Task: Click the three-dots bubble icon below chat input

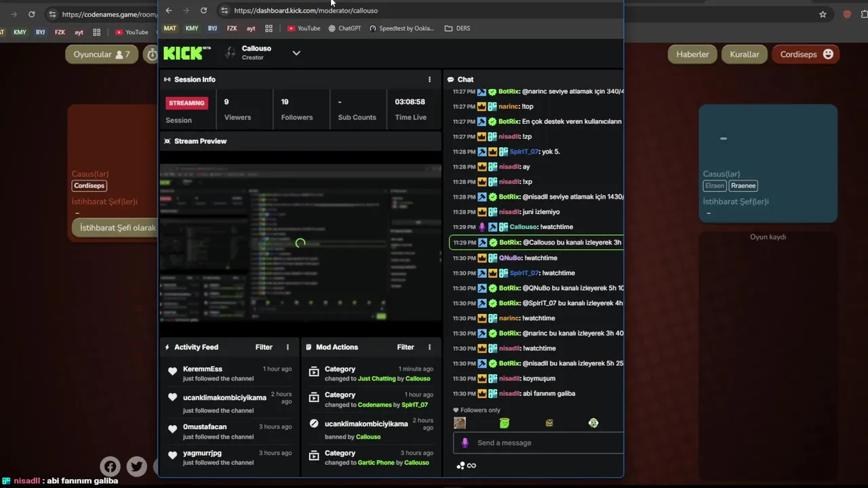Action: tap(460, 466)
